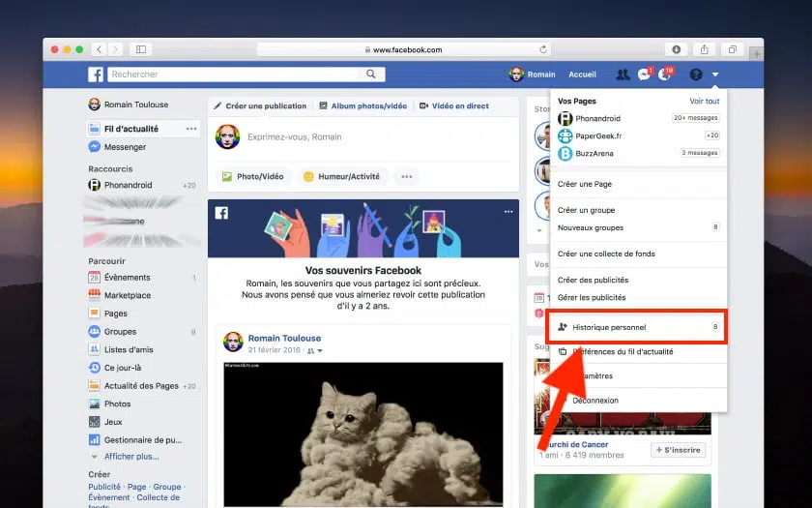
Task: Select Historique personnel menu item
Action: pyautogui.click(x=608, y=328)
